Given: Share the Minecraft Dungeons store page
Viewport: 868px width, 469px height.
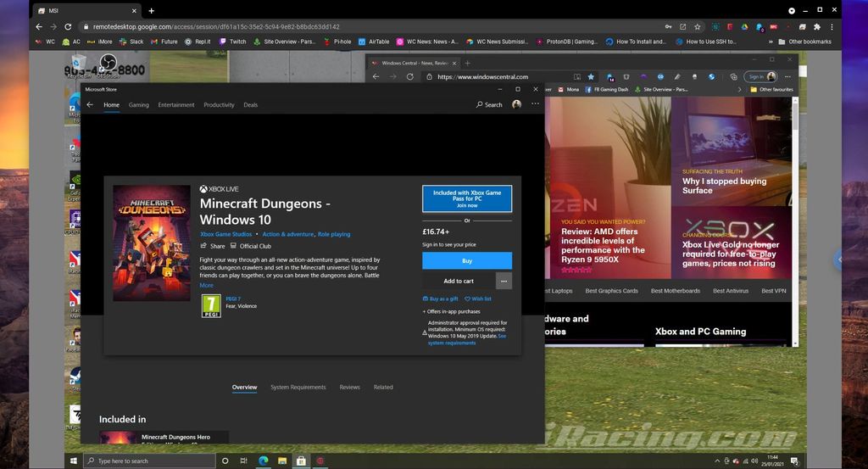Looking at the screenshot, I should [213, 246].
